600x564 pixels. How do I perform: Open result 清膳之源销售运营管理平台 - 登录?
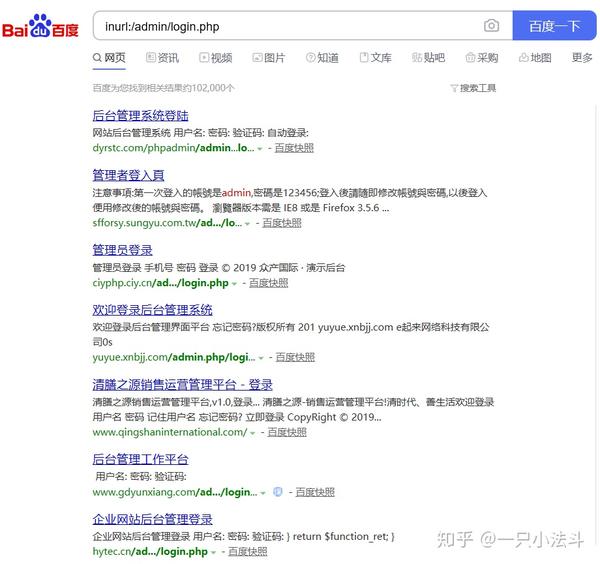point(183,385)
